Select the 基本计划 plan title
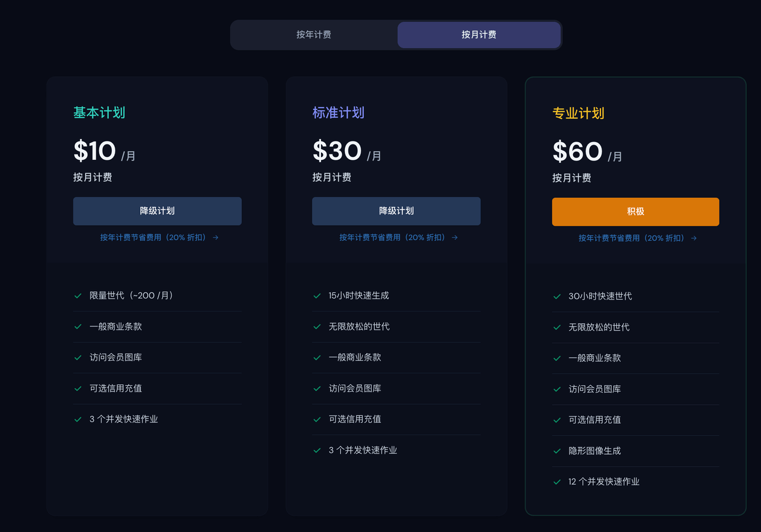 point(99,112)
